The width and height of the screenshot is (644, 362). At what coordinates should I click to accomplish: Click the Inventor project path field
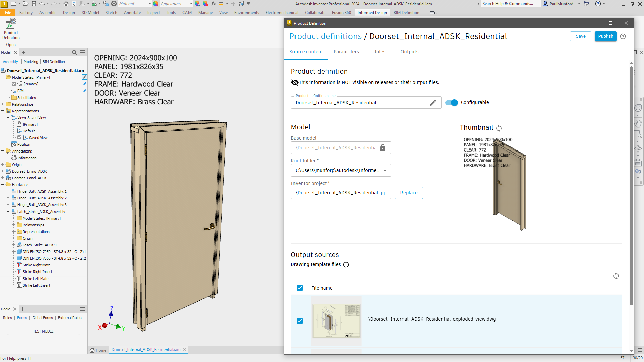341,193
